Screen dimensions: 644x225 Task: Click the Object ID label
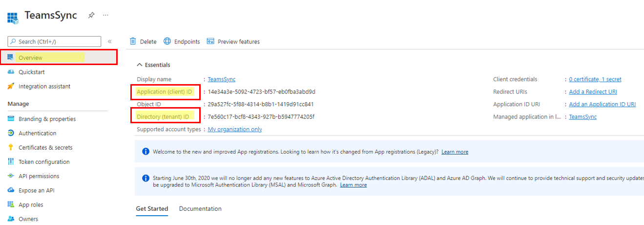[149, 104]
